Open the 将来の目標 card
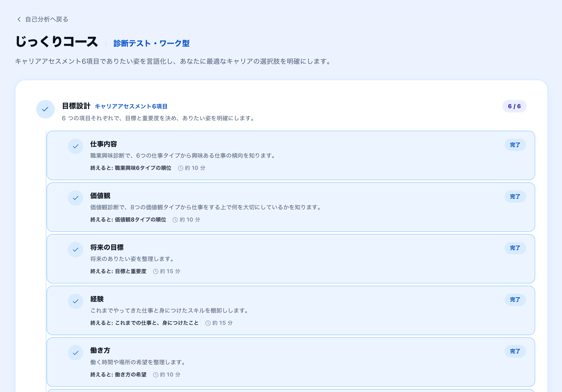Viewport: 562px width, 392px height. tap(291, 259)
